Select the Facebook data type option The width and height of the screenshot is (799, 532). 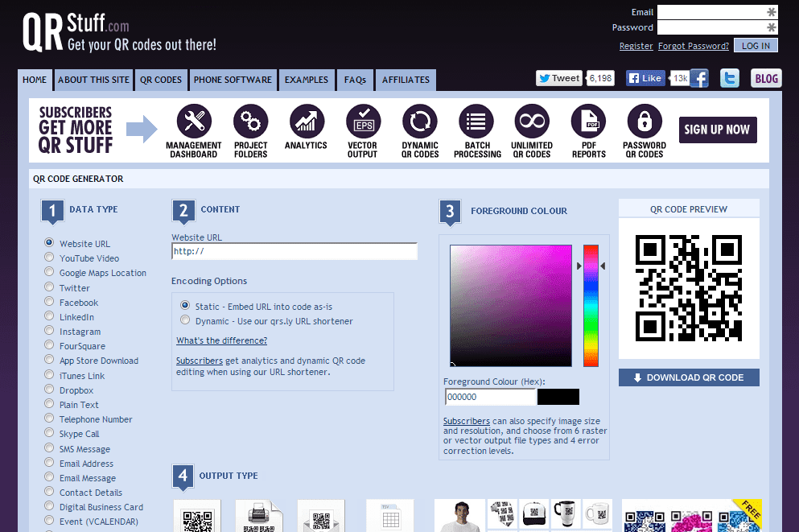coord(49,301)
